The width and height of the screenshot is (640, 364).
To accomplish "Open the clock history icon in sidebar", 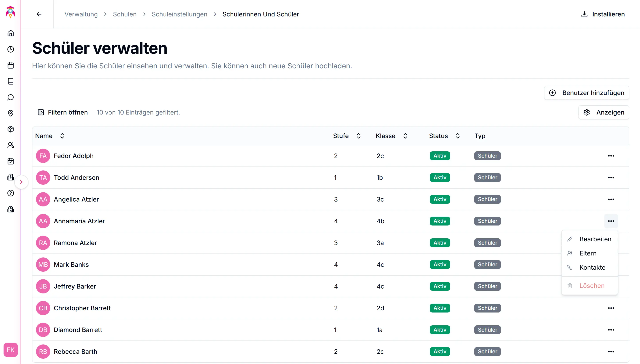I will pyautogui.click(x=10, y=49).
